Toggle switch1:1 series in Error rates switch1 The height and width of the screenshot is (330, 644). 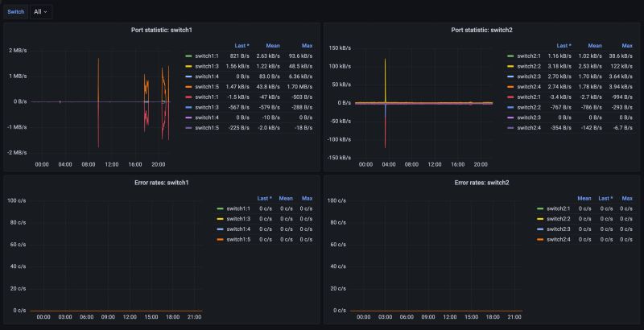point(238,209)
